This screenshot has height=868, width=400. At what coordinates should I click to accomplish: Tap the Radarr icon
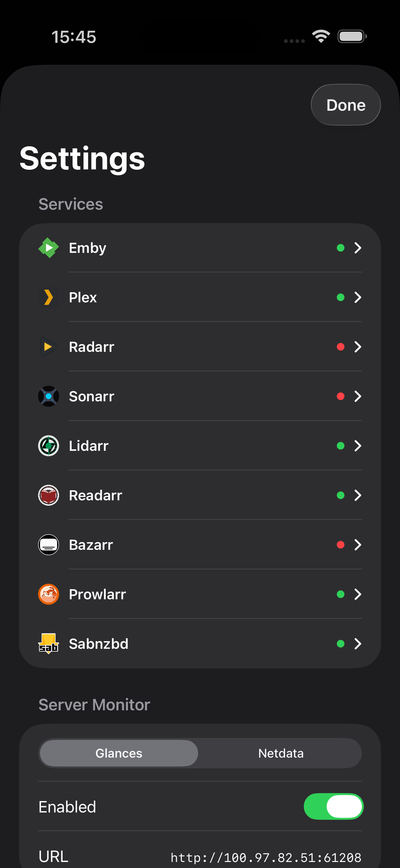(x=49, y=347)
